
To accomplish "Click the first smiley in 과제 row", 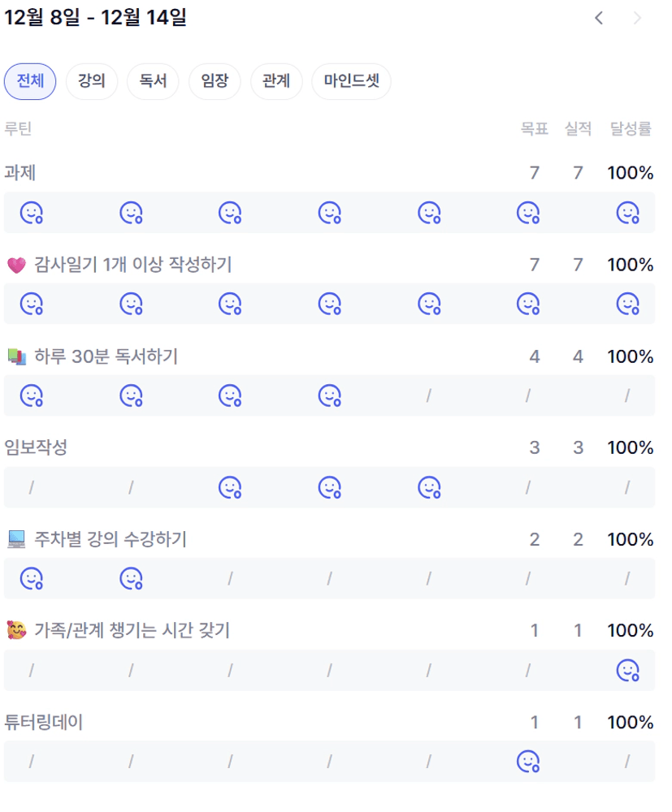I will coord(32,213).
